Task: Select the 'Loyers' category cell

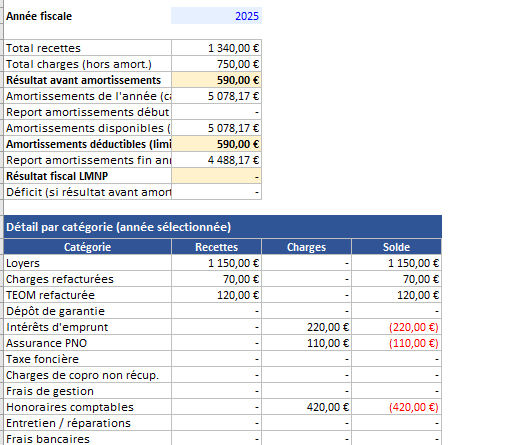Action: pos(88,263)
